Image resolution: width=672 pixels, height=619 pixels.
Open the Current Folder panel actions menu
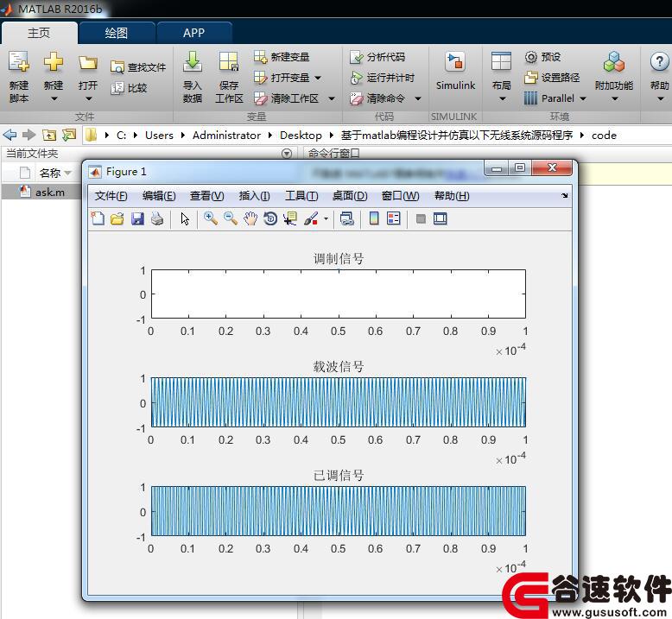[x=287, y=154]
